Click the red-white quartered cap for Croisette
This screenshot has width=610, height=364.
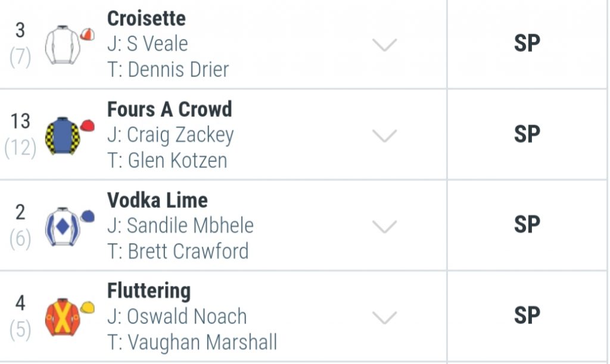[x=88, y=35]
